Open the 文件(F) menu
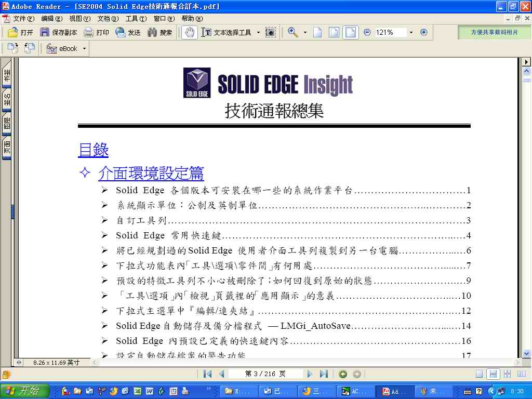Screen dimensions: 532x399 (23, 18)
